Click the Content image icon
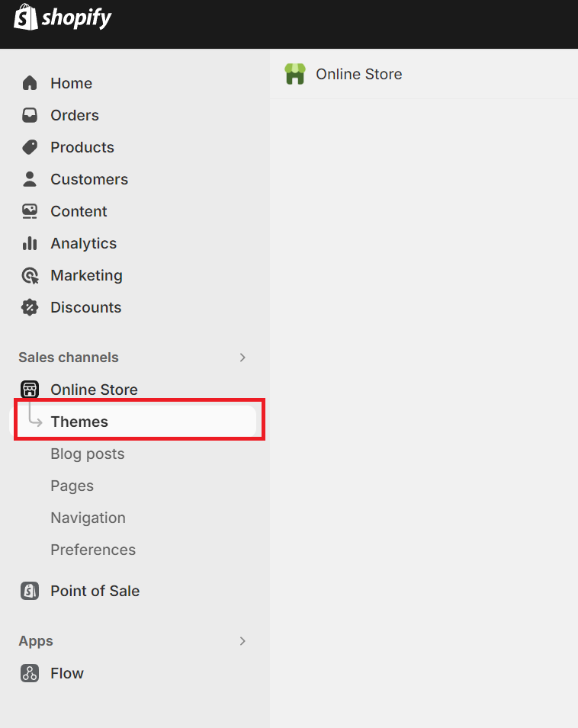The height and width of the screenshot is (728, 578). (30, 211)
